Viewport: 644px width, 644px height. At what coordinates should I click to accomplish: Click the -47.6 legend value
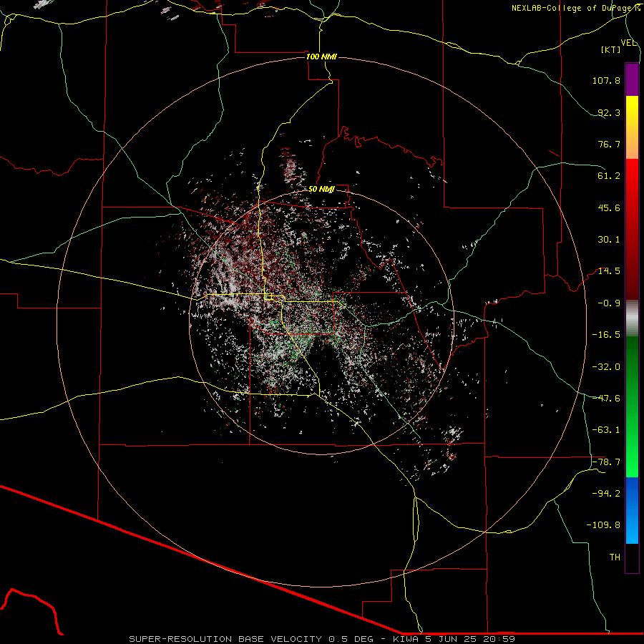coord(606,399)
